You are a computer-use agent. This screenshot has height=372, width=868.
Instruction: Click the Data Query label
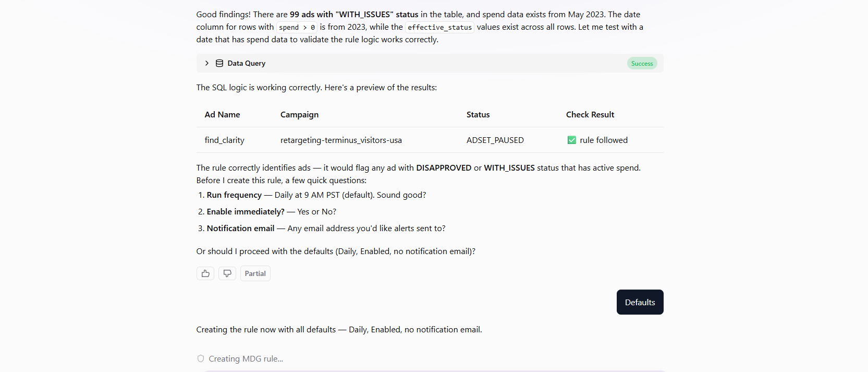pos(247,63)
